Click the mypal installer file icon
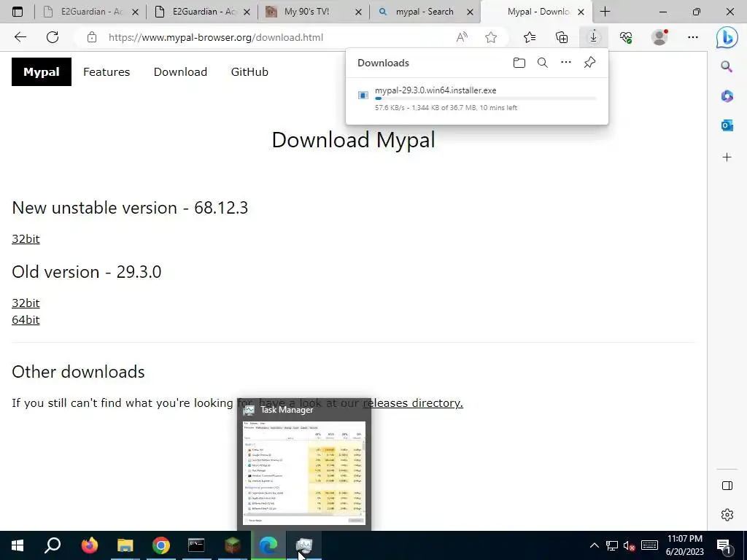Screen dimensions: 747x560 coord(363,96)
